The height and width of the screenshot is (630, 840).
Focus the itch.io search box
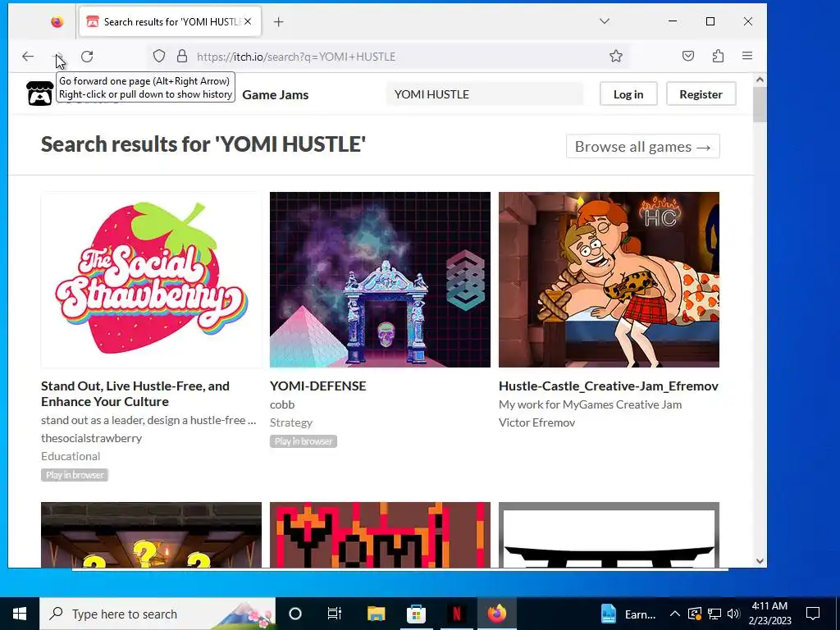484,94
